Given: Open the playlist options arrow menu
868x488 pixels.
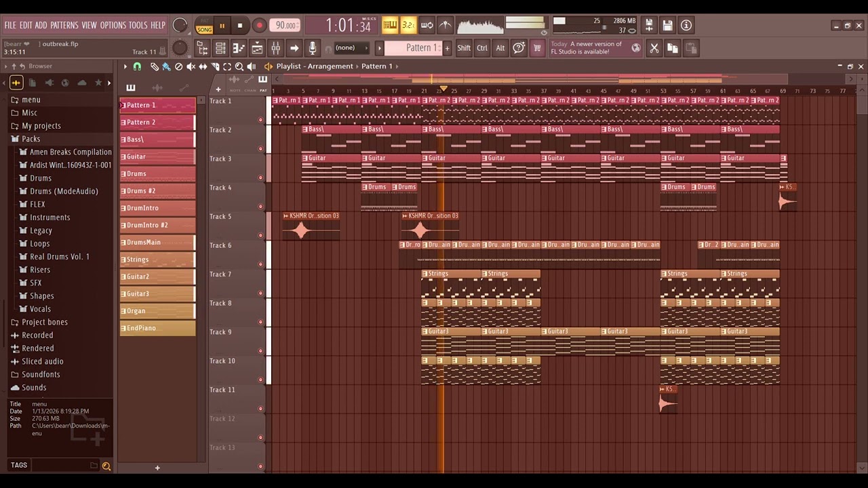Looking at the screenshot, I should pyautogui.click(x=125, y=66).
